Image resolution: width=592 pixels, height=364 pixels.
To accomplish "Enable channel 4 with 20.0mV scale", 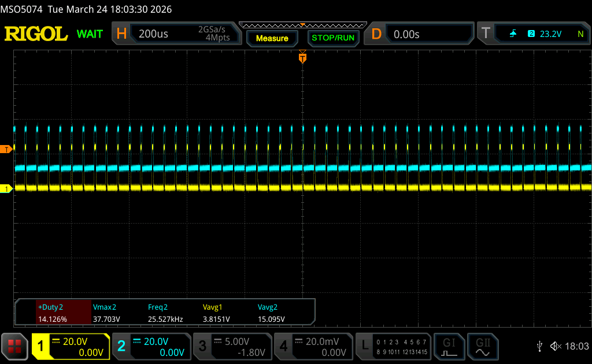I will click(313, 346).
